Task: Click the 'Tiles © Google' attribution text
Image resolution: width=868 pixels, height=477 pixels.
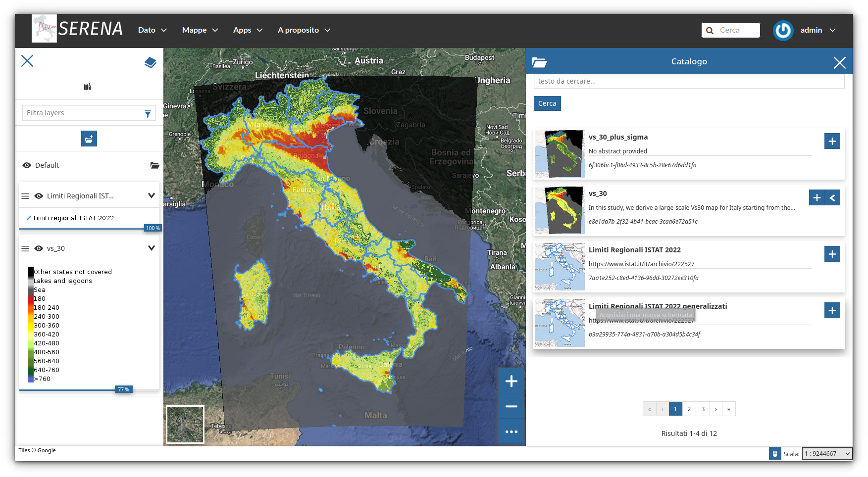Action: point(37,450)
